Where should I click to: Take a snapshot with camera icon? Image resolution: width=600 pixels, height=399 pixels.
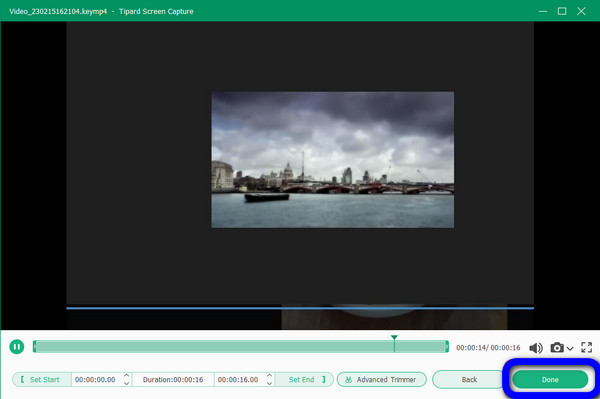557,347
